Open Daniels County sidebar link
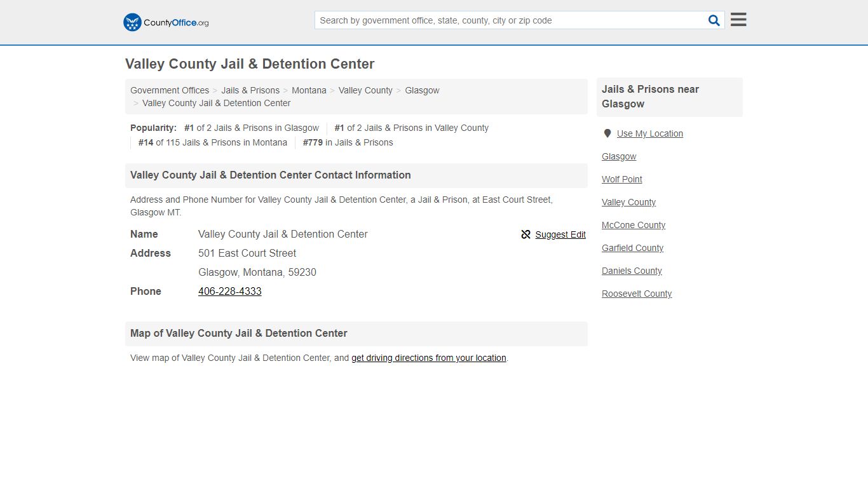This screenshot has width=868, height=488. click(x=632, y=271)
